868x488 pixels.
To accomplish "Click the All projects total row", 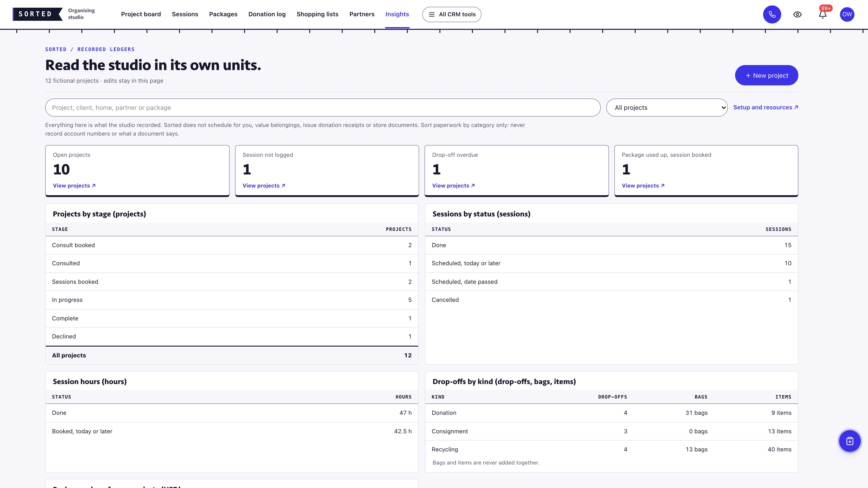I will coord(232,355).
